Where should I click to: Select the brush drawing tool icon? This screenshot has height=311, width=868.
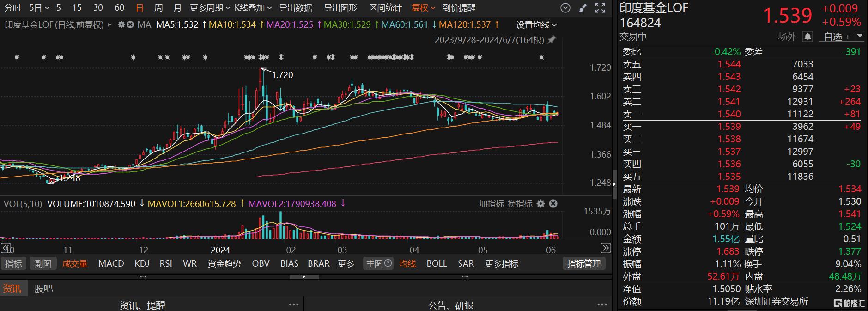(583, 8)
